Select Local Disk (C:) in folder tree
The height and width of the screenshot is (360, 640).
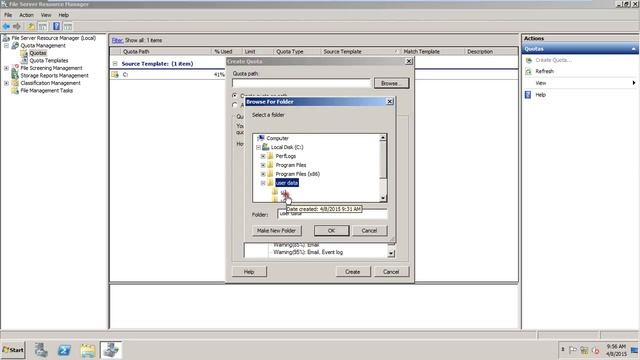pos(287,147)
